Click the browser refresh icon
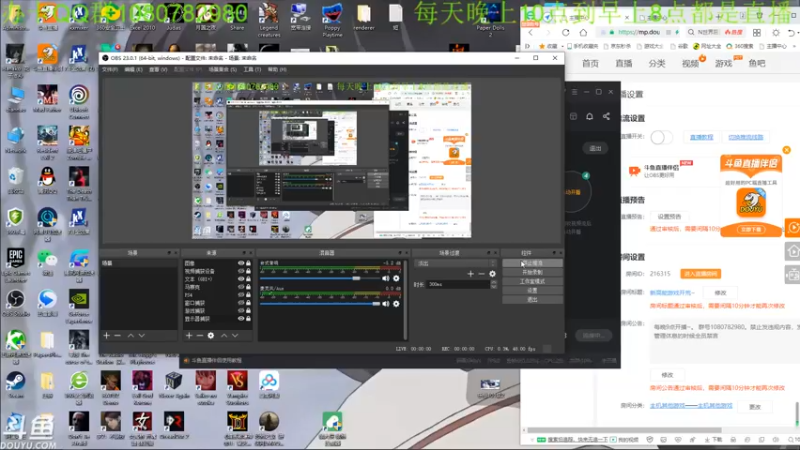This screenshot has width=800, height=450. pos(565,32)
